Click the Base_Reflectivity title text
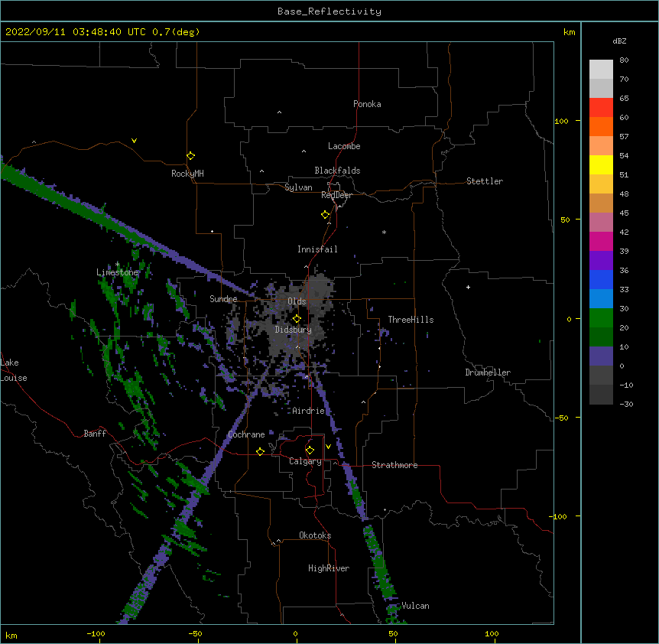This screenshot has width=659, height=644. [x=329, y=11]
